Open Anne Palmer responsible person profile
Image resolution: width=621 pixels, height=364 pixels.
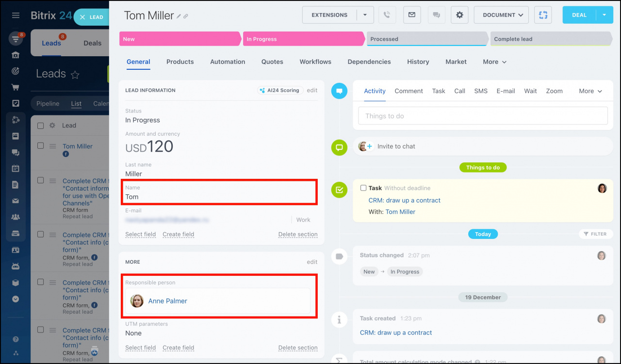(168, 301)
